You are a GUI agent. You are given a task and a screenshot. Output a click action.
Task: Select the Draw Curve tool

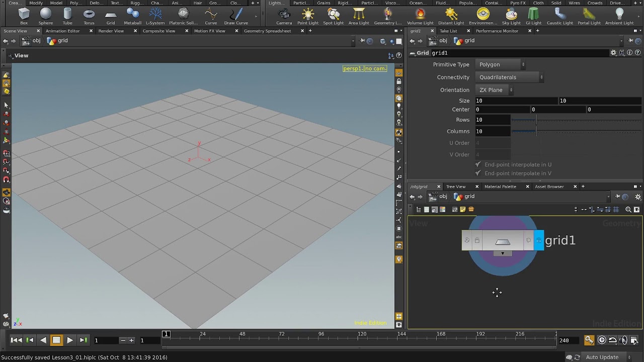coord(236,16)
